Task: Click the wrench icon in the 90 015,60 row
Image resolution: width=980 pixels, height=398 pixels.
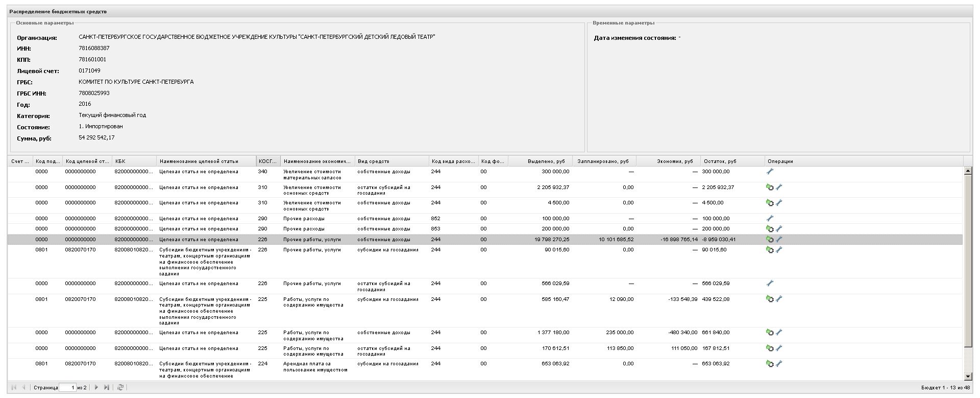Action: point(779,250)
